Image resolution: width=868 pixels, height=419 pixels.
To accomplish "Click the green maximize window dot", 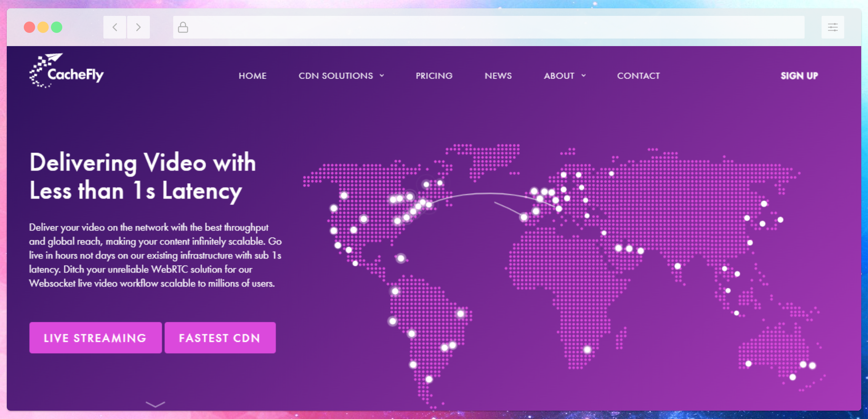I will [x=57, y=27].
